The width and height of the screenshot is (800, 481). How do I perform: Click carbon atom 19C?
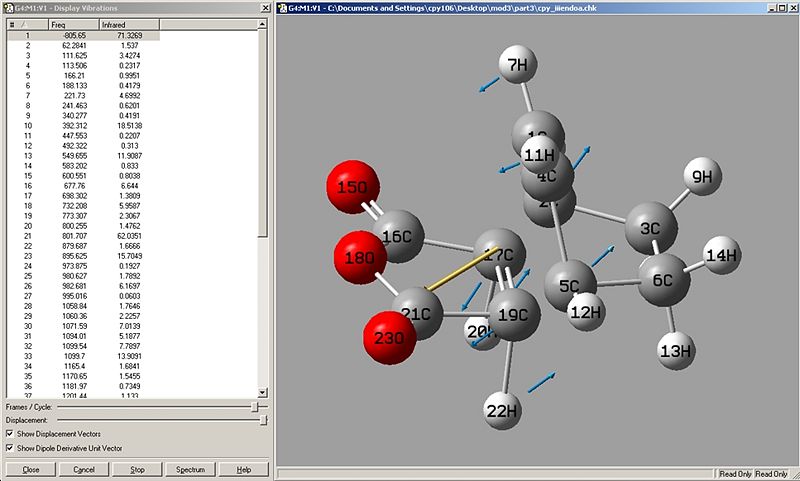click(513, 315)
